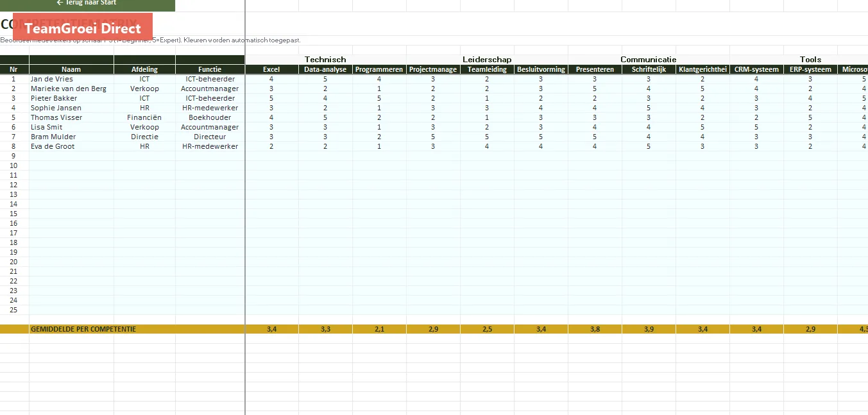
Task: Click the 'Directie' department cell
Action: pyautogui.click(x=144, y=137)
